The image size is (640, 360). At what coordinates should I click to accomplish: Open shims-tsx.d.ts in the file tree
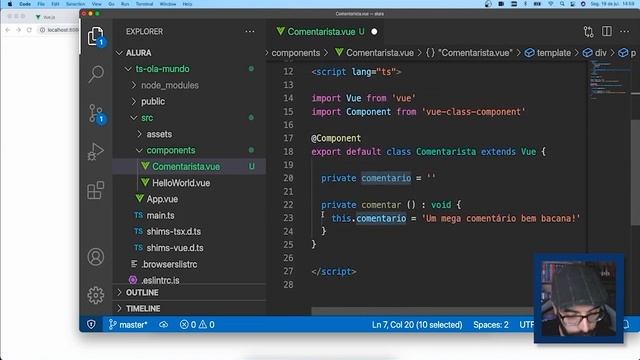[x=189, y=231]
